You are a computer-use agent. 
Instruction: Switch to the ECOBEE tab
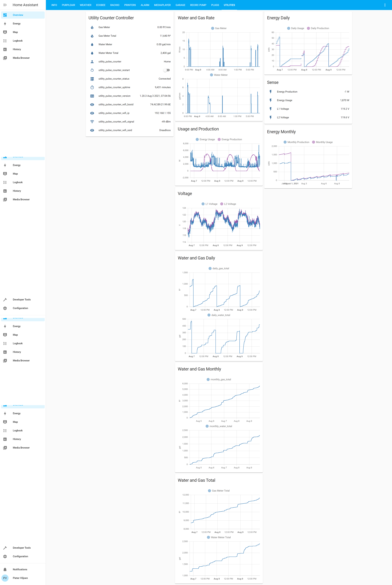coord(101,5)
